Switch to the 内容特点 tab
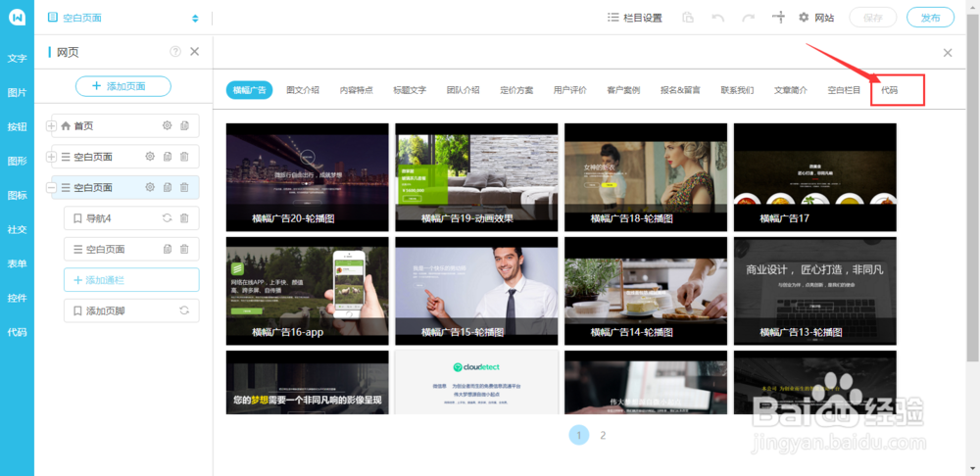This screenshot has width=980, height=476. click(x=357, y=90)
